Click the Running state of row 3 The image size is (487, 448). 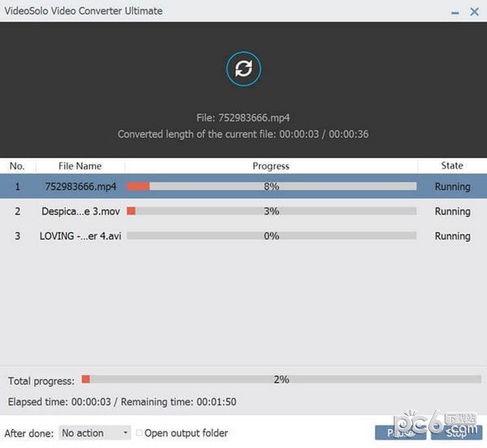452,236
